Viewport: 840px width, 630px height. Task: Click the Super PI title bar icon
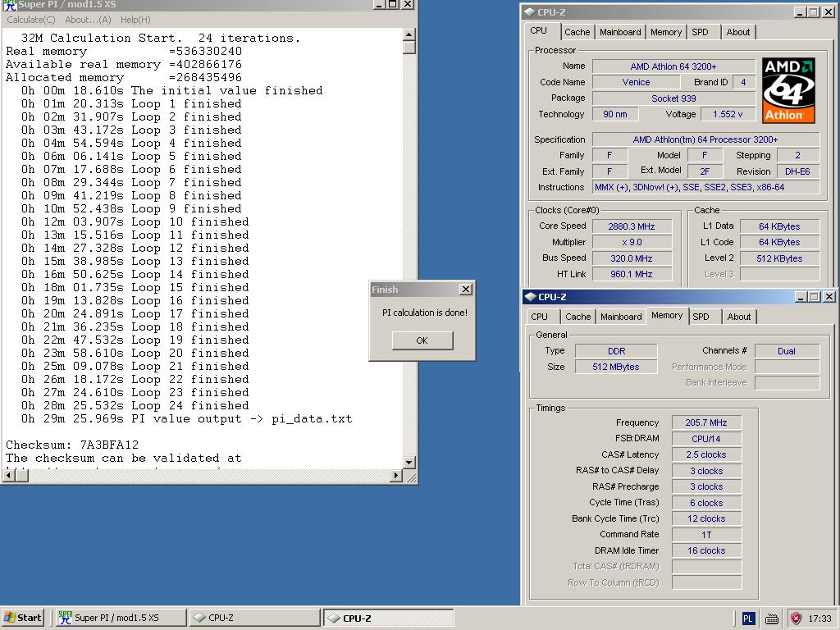(10, 5)
